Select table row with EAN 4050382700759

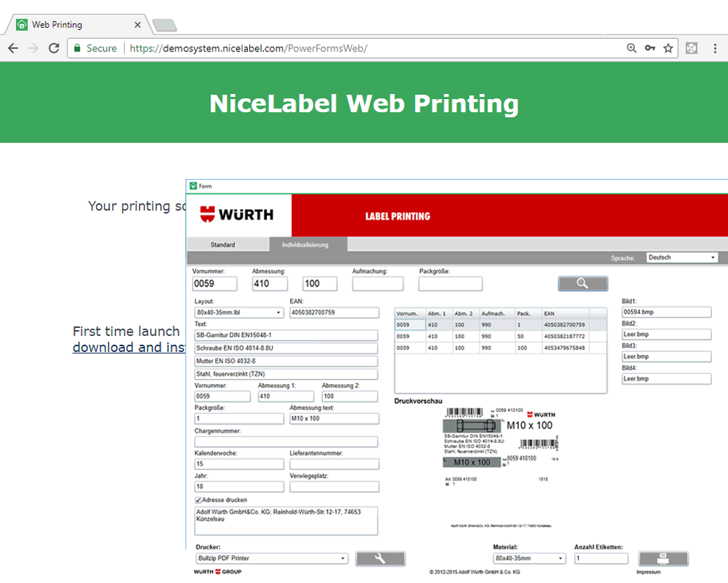coord(501,325)
